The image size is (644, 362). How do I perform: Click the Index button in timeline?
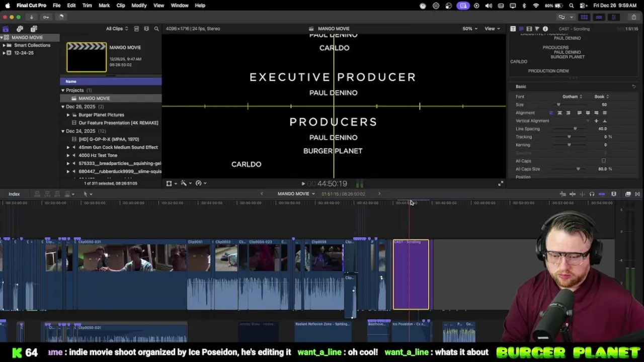point(14,194)
